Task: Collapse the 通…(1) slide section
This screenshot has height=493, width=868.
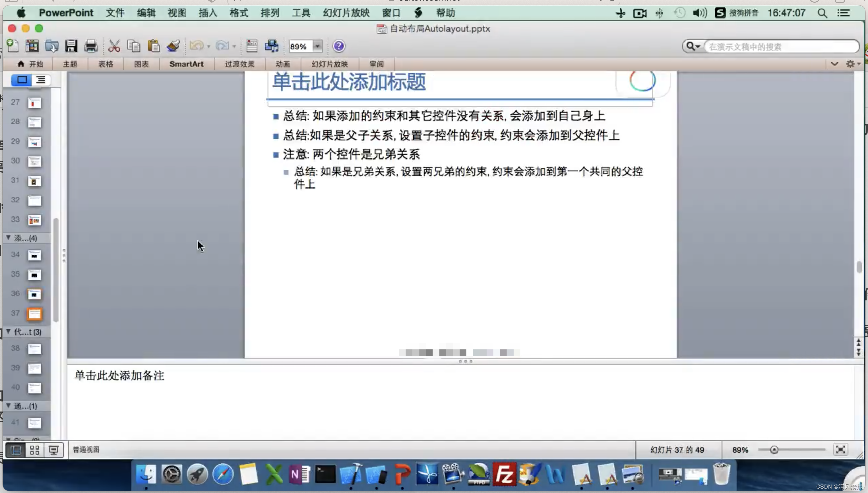Action: (x=8, y=405)
